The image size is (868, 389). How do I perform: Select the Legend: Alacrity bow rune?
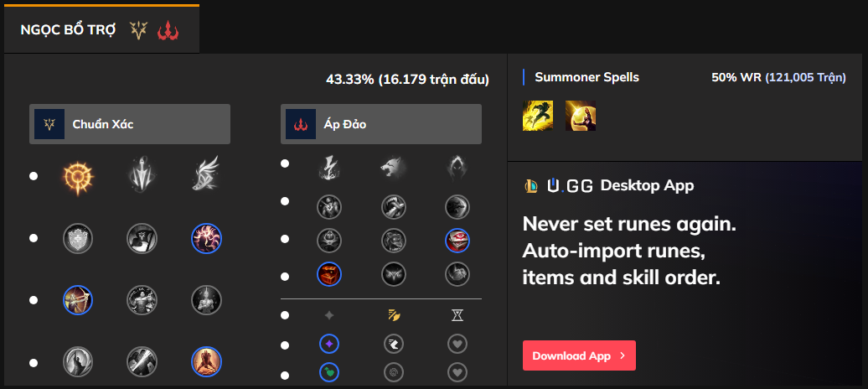(x=78, y=299)
